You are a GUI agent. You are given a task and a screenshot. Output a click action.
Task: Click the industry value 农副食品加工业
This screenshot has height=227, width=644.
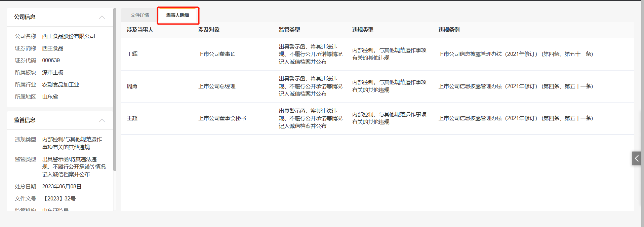pos(61,84)
